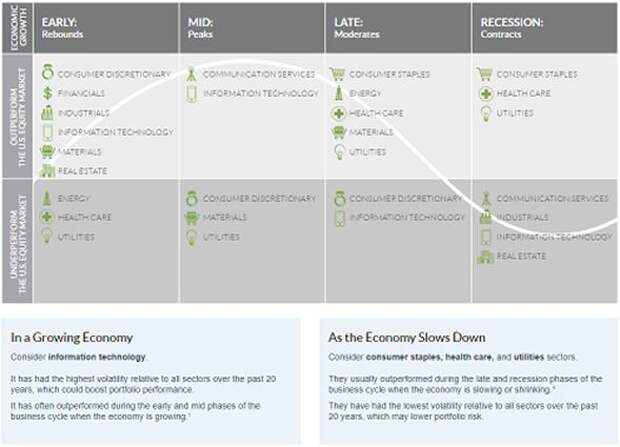620x447 pixels.
Task: Click the Financials dollar sign icon
Action: coord(47,93)
